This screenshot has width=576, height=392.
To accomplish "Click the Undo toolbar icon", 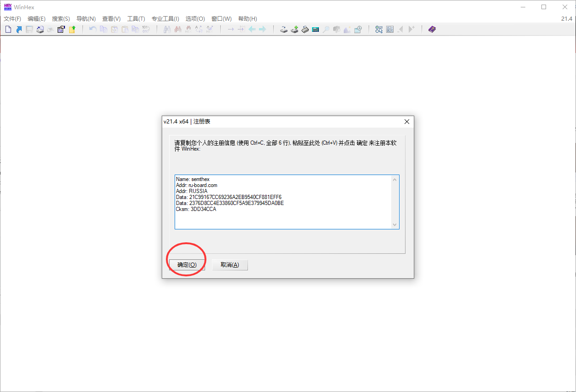I will click(93, 29).
